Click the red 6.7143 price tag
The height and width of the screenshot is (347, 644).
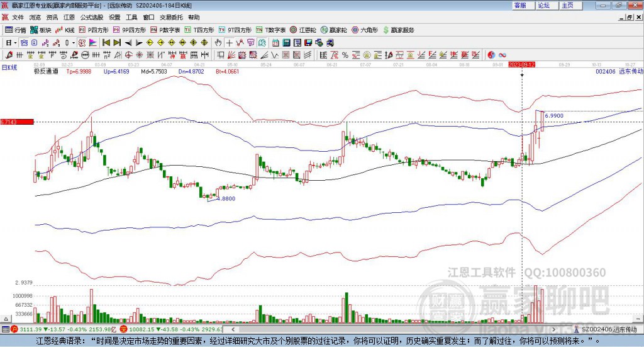point(17,122)
